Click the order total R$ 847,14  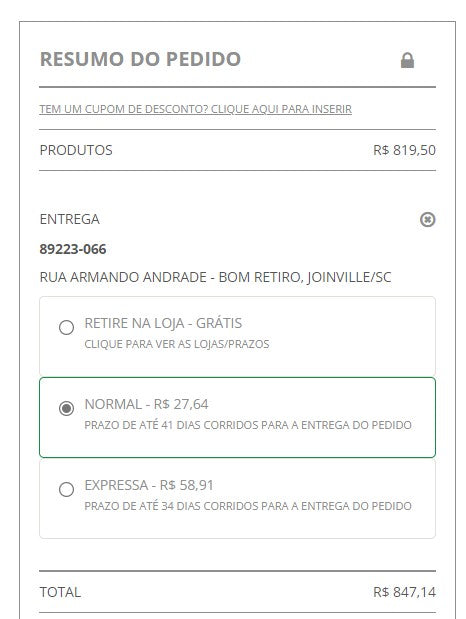point(404,592)
